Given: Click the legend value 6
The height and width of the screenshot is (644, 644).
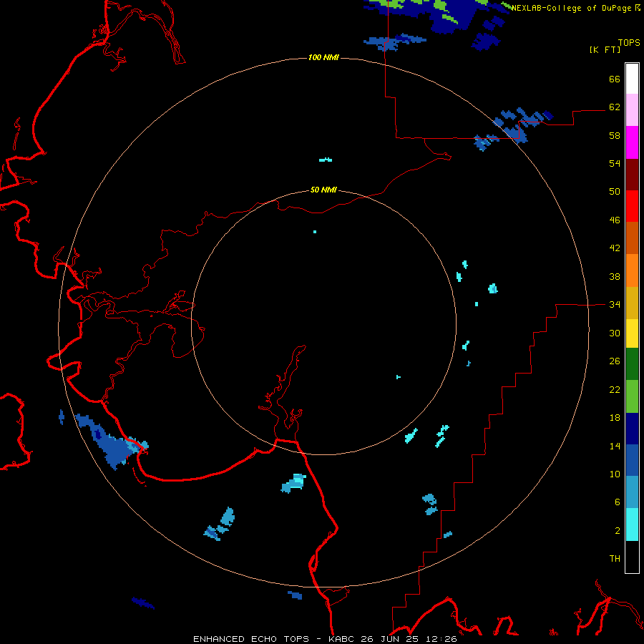Looking at the screenshot, I should (x=617, y=502).
